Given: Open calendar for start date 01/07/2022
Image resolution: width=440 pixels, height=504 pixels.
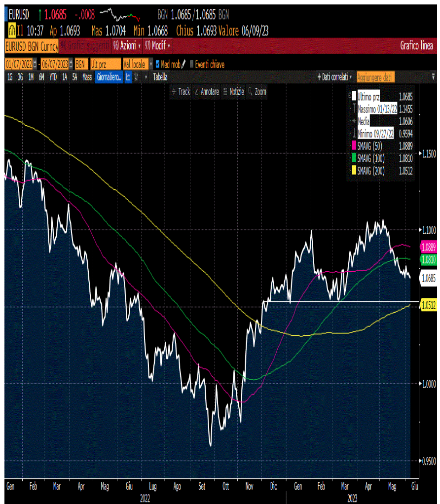Looking at the screenshot, I should pyautogui.click(x=35, y=64).
